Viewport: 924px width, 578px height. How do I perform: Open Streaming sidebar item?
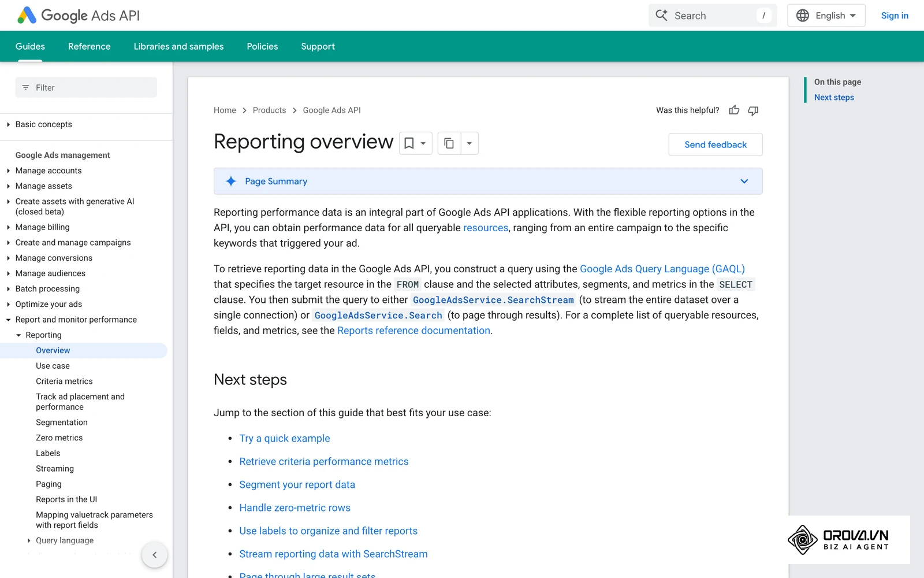(55, 469)
